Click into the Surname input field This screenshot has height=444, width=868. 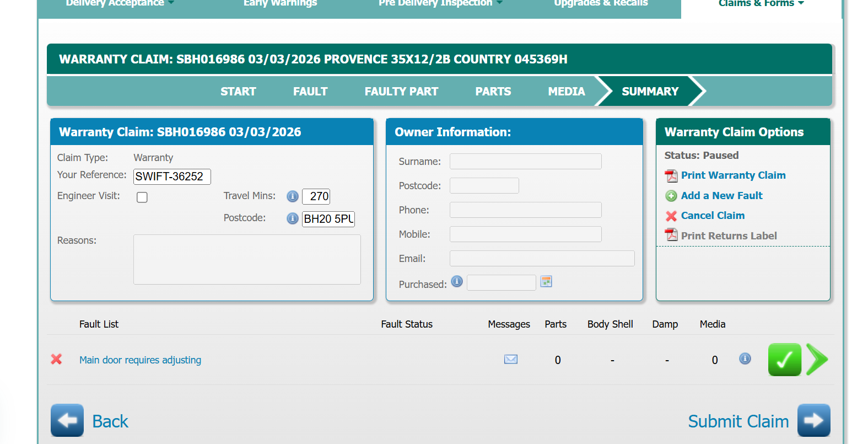[525, 162]
